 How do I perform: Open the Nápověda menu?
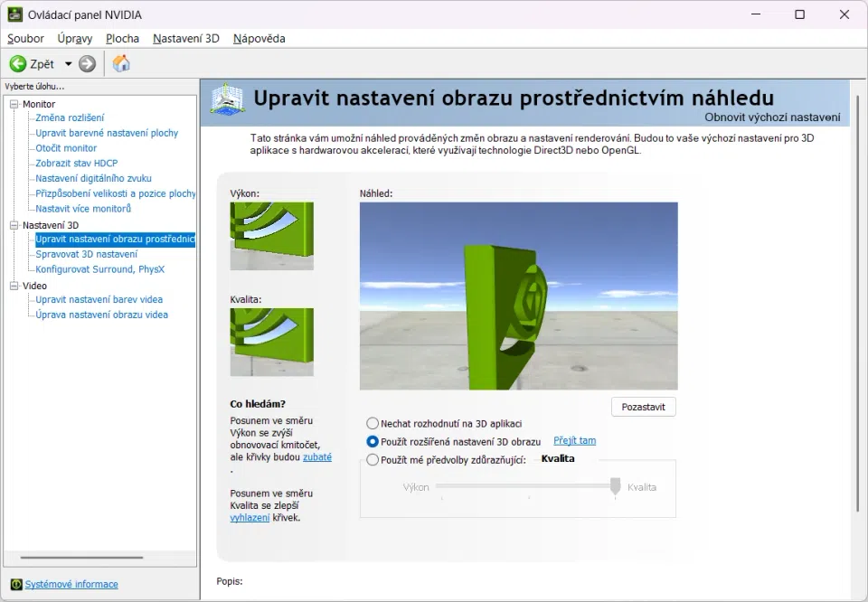point(259,39)
